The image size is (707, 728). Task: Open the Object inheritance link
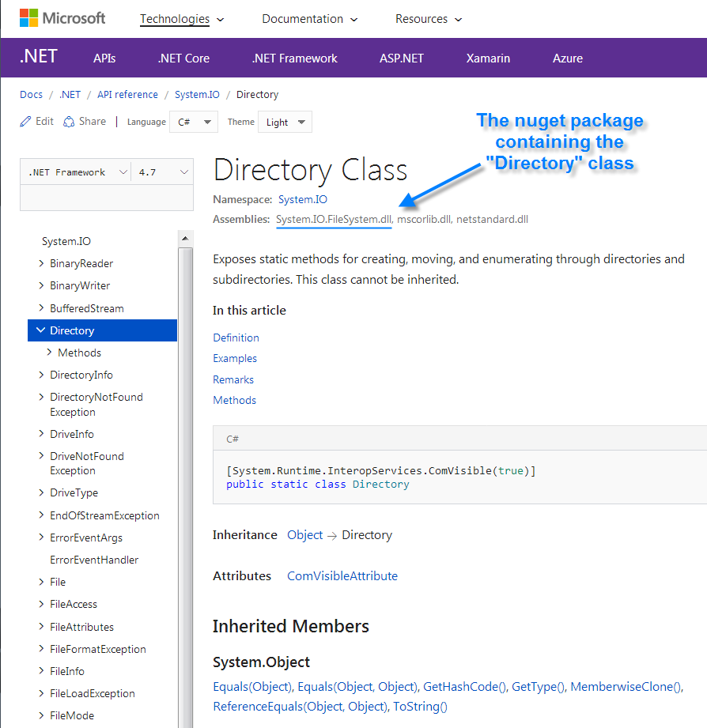[x=304, y=535]
